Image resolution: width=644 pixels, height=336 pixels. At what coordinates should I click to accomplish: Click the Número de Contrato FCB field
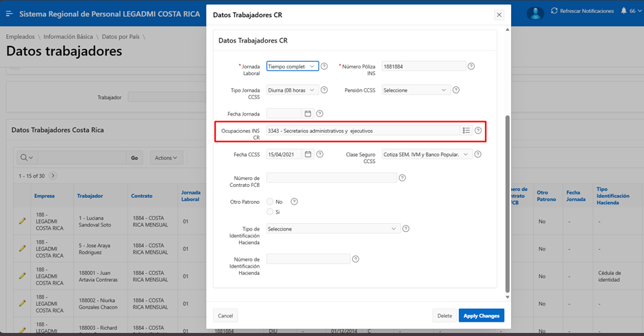(x=332, y=178)
